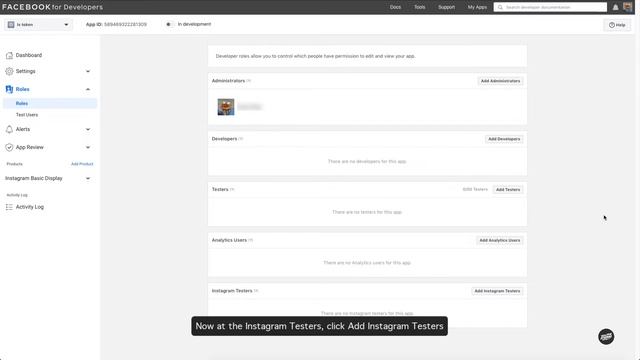This screenshot has width=640, height=360.
Task: Click the Analytics Users section heading
Action: point(229,240)
